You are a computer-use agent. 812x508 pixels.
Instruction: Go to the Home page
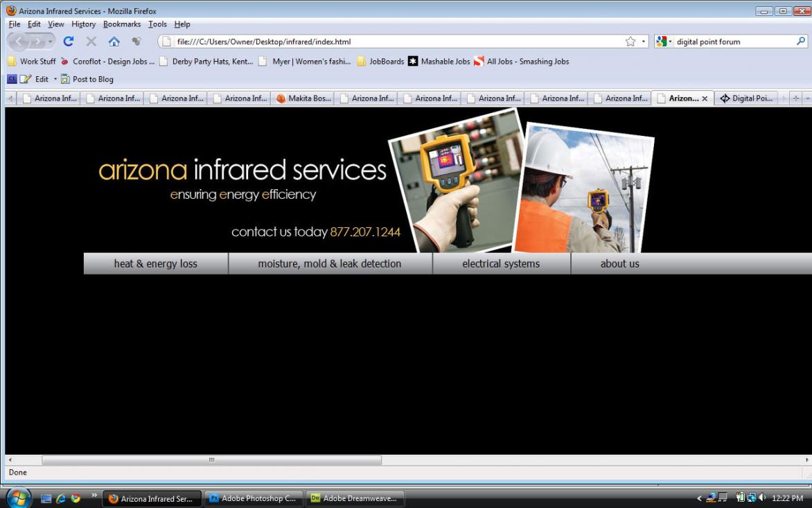pos(114,42)
